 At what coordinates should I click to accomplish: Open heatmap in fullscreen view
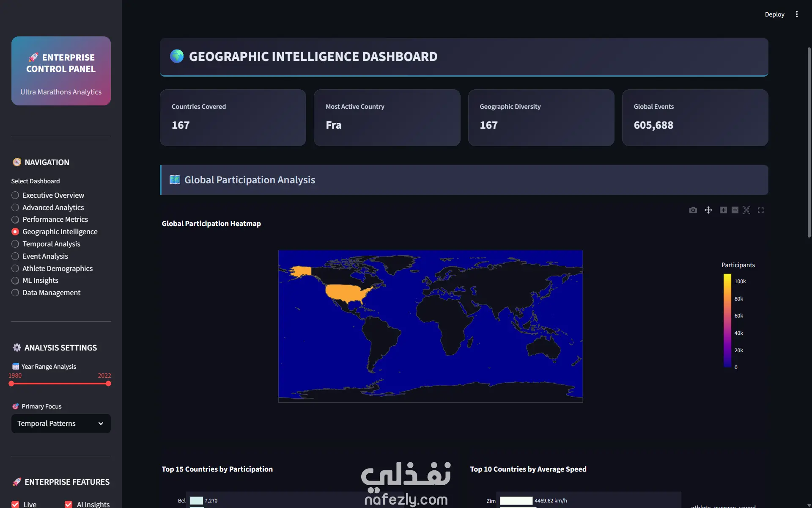(x=761, y=210)
